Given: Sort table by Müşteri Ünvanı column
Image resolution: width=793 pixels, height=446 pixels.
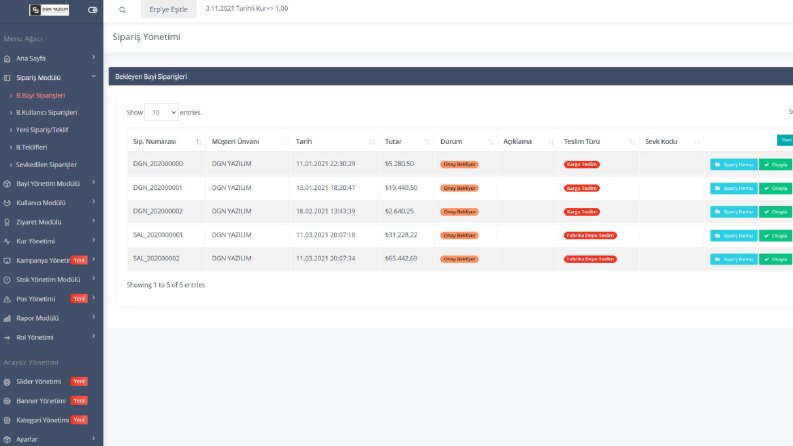Looking at the screenshot, I should pos(248,142).
